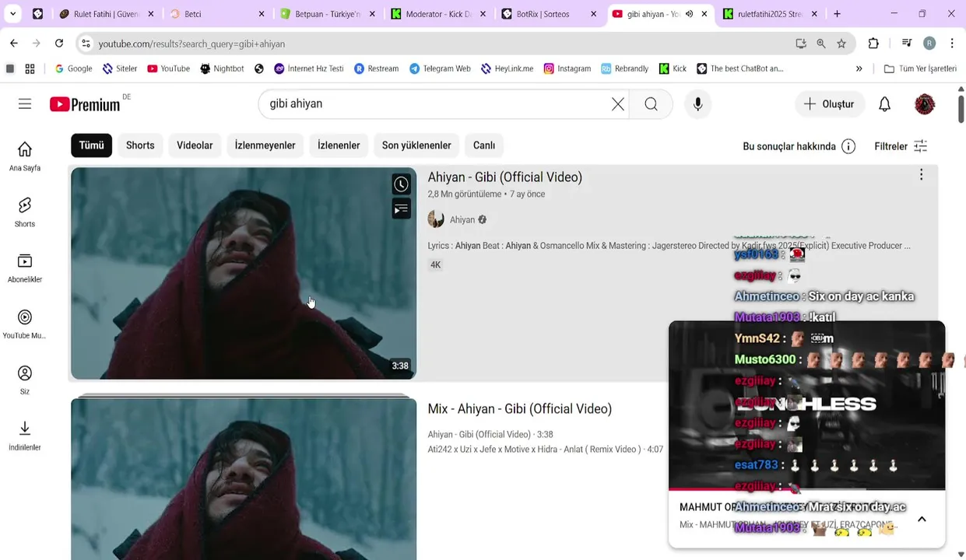Go to Ana Sayfa in the sidebar
This screenshot has height=560, width=966.
point(25,156)
